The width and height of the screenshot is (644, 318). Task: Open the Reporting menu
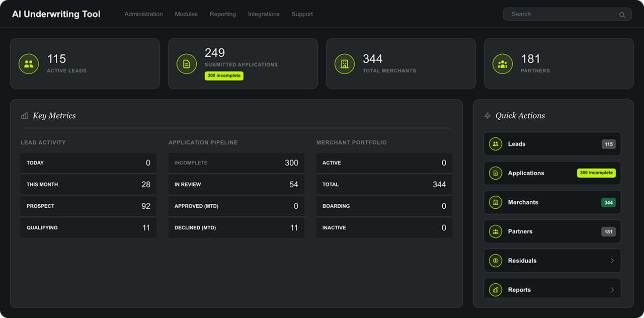tap(223, 14)
